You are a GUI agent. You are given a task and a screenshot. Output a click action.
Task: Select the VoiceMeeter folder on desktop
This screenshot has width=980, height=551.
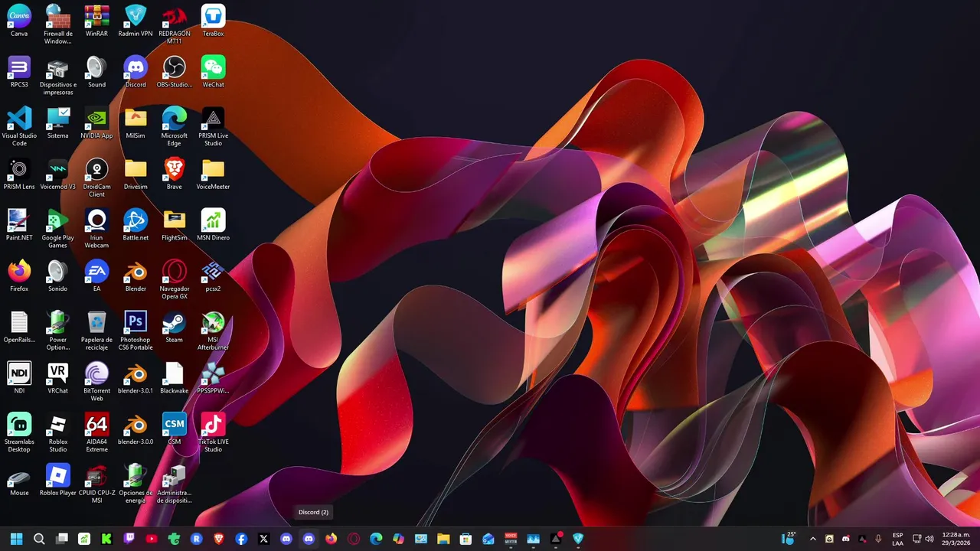point(213,174)
